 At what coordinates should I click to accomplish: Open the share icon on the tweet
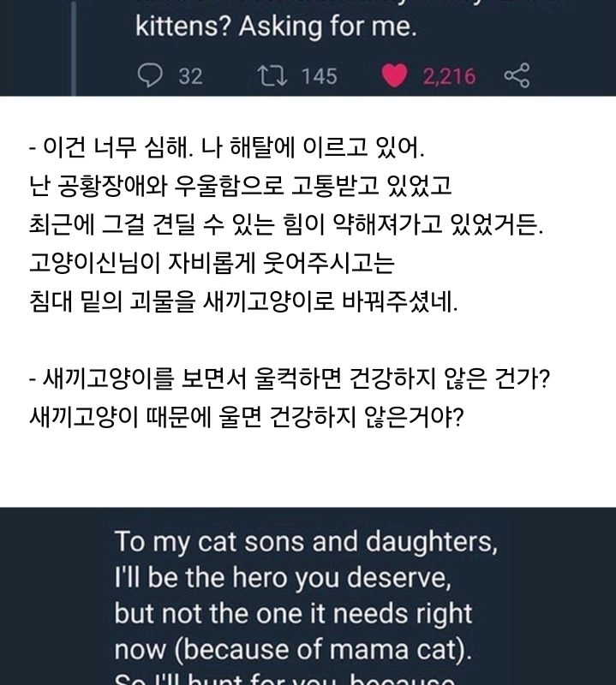click(517, 76)
